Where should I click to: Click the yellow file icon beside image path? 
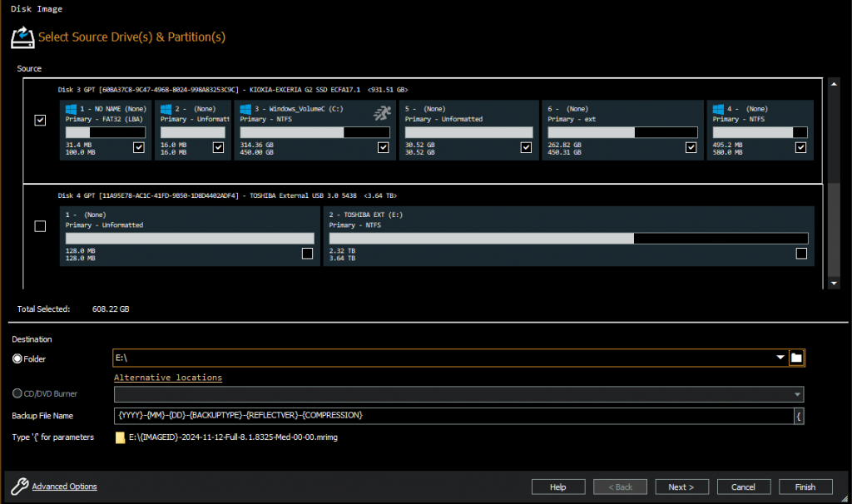tap(120, 437)
